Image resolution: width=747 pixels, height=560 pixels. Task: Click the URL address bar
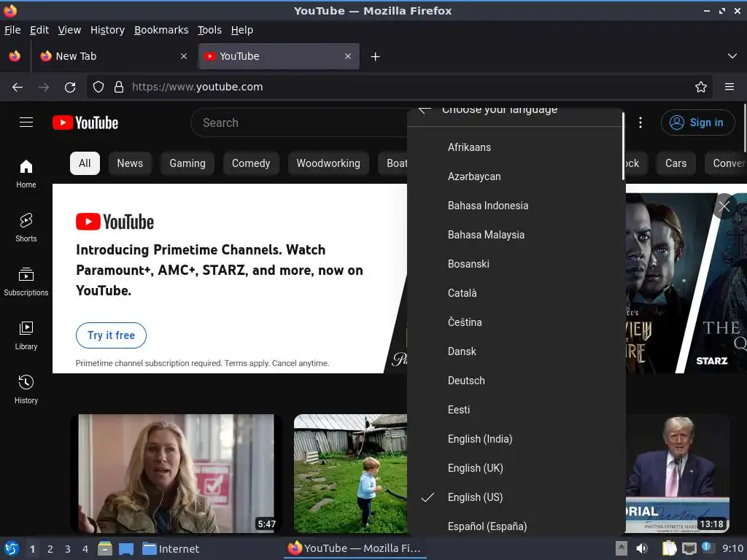(x=399, y=87)
